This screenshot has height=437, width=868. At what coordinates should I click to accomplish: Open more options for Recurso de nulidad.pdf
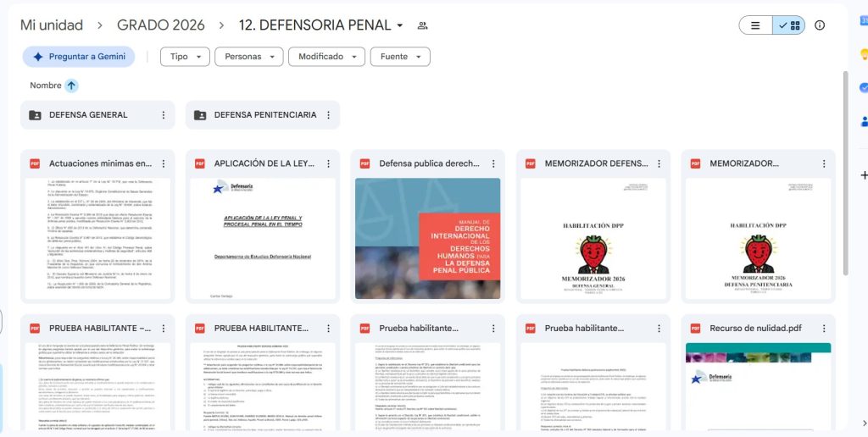coord(824,329)
